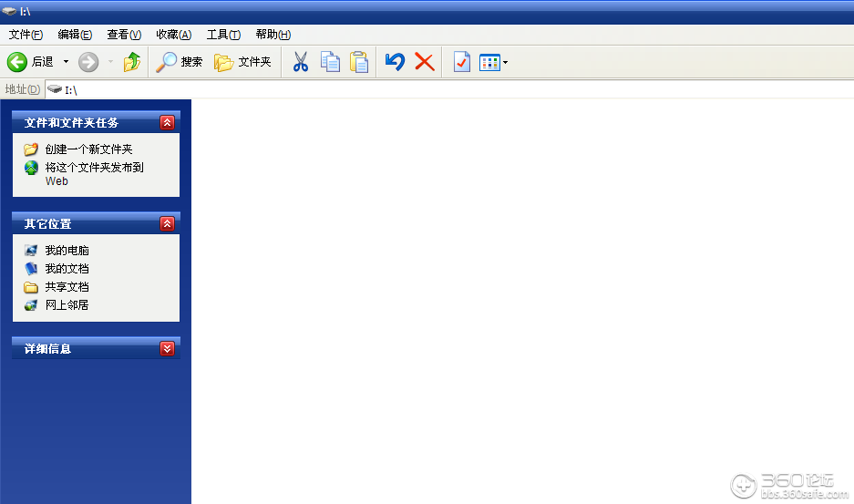Click the green Back arrow button

(17, 62)
